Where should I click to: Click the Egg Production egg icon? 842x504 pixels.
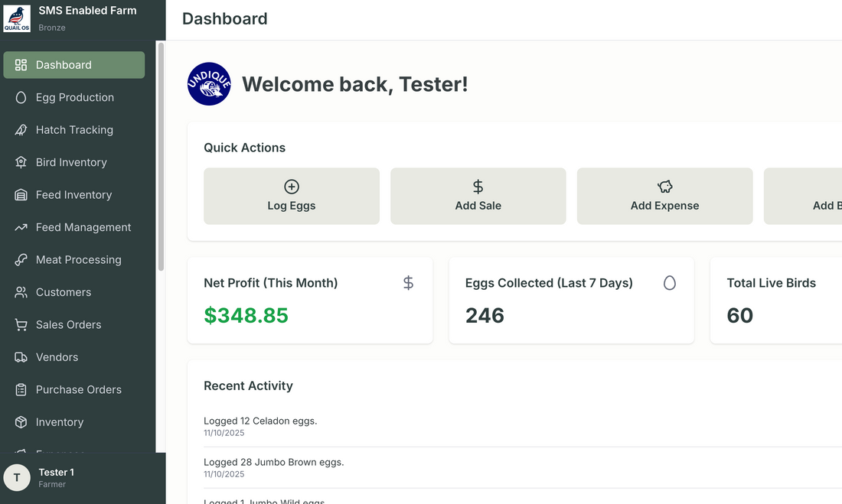(21, 98)
